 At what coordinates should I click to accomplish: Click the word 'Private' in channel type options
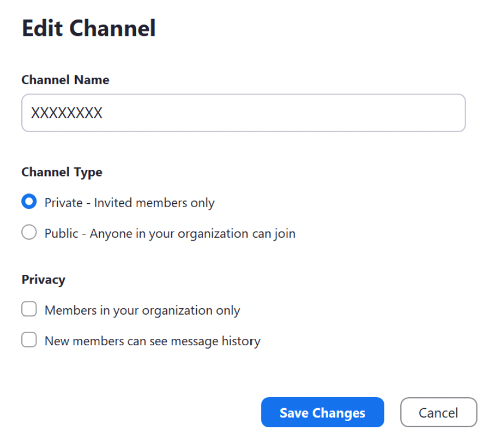pyautogui.click(x=63, y=203)
